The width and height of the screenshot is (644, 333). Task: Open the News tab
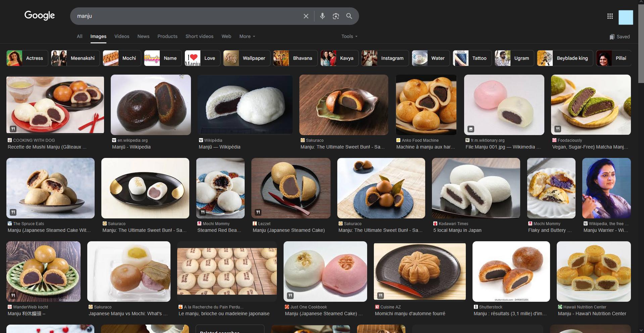point(143,36)
